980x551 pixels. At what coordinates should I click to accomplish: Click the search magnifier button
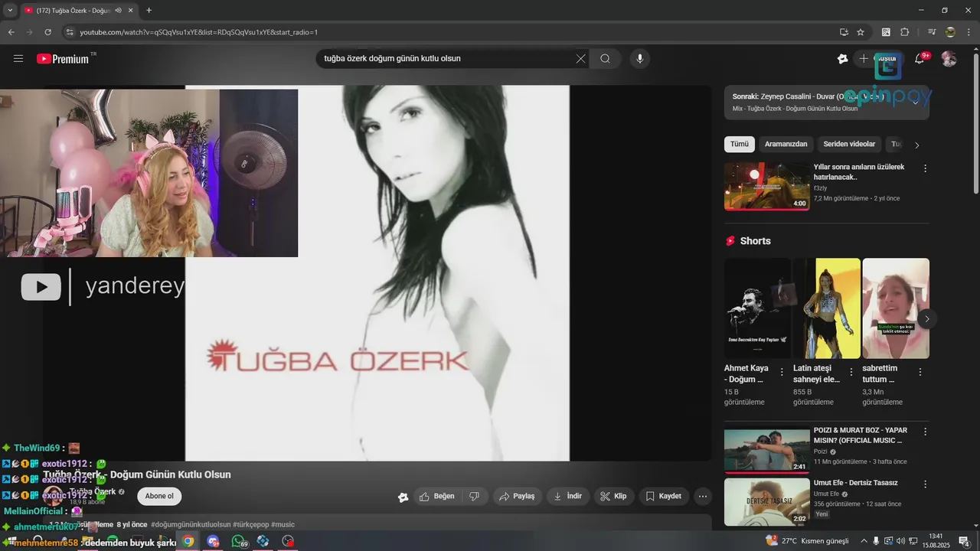[605, 59]
